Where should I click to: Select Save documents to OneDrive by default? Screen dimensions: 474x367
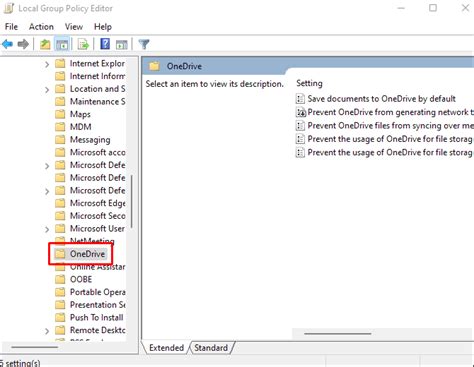[x=381, y=99]
